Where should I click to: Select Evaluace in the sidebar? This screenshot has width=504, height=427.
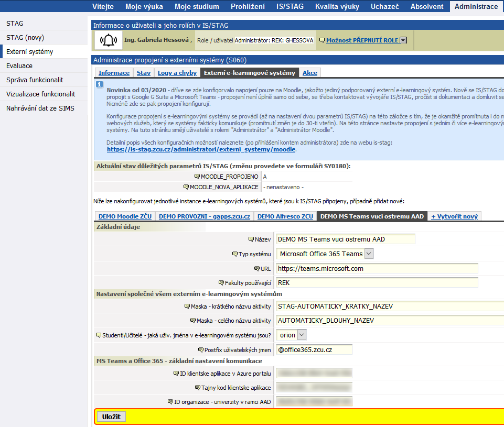pos(44,66)
